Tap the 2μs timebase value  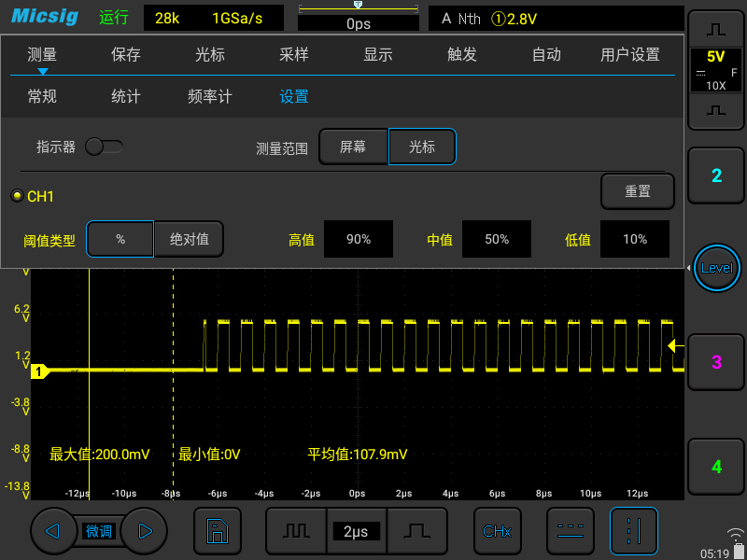[357, 531]
